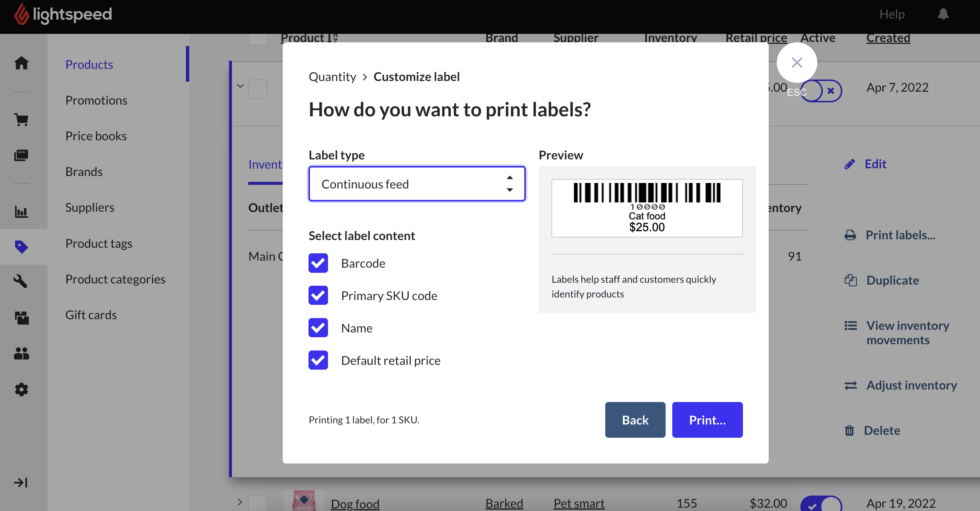980x511 pixels.
Task: Expand sidebar with arrow icon
Action: point(21,482)
